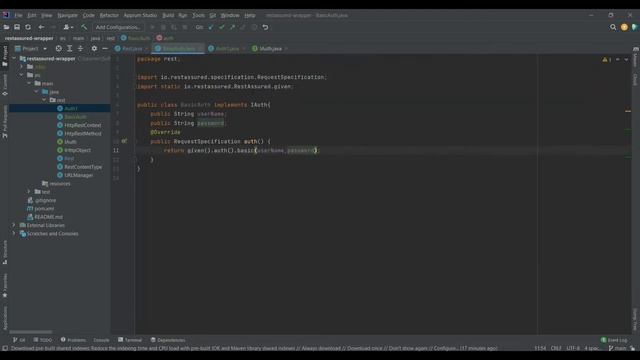
Task: Open the Structure sidebar tool window
Action: point(5,252)
